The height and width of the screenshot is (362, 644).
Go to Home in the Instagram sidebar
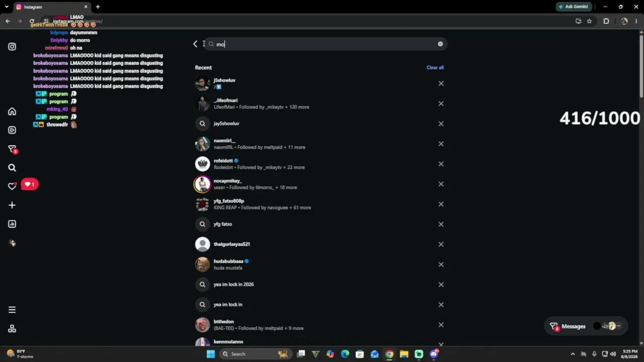12,112
